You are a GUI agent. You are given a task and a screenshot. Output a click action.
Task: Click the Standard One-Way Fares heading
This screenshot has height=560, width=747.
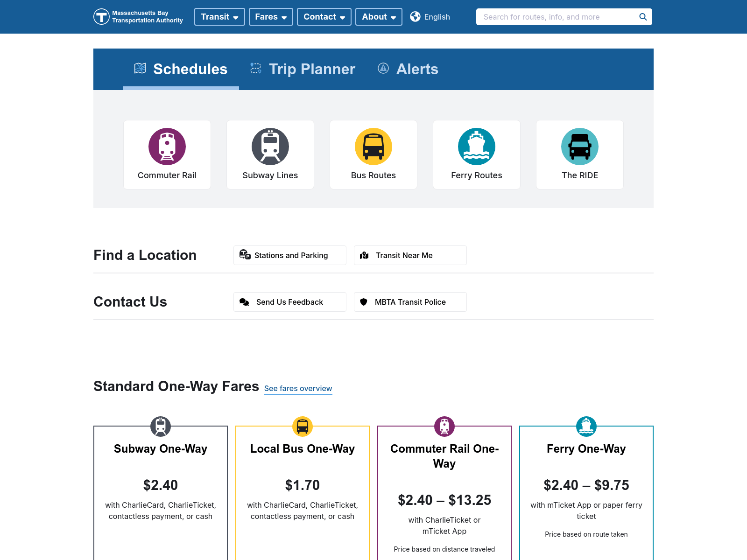coord(176,386)
